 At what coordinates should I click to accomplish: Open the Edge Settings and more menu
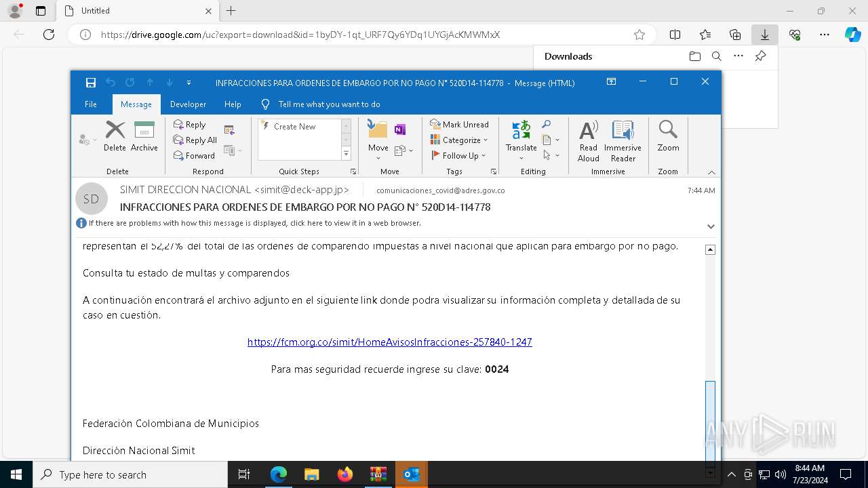pos(825,35)
